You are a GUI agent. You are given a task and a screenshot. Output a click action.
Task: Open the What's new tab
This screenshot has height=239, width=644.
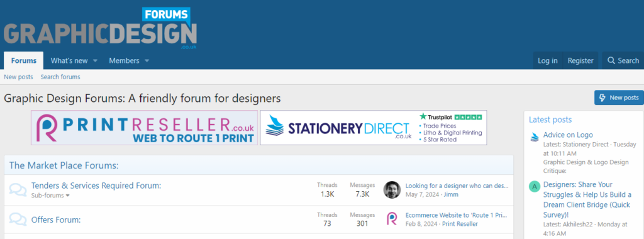point(69,61)
